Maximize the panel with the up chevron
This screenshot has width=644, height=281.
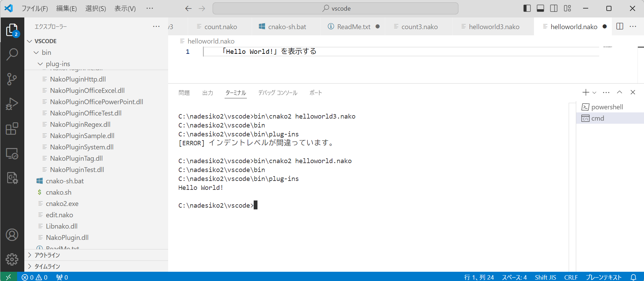click(x=620, y=92)
